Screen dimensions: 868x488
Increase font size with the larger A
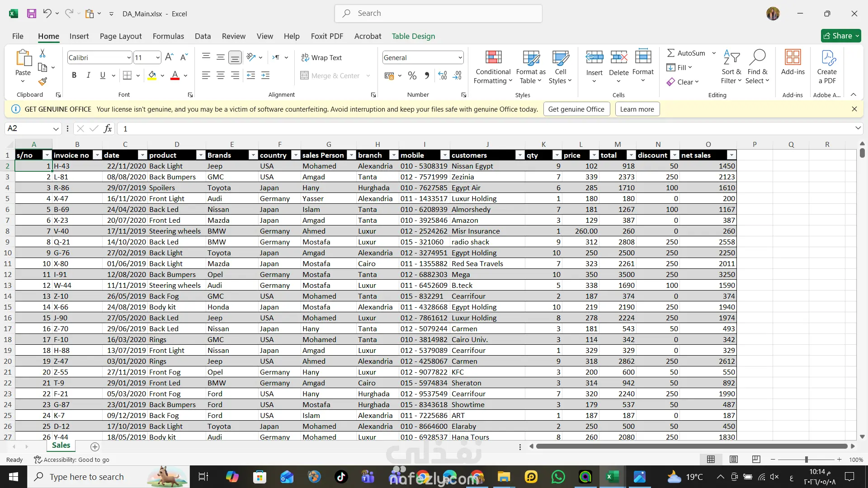pos(169,57)
